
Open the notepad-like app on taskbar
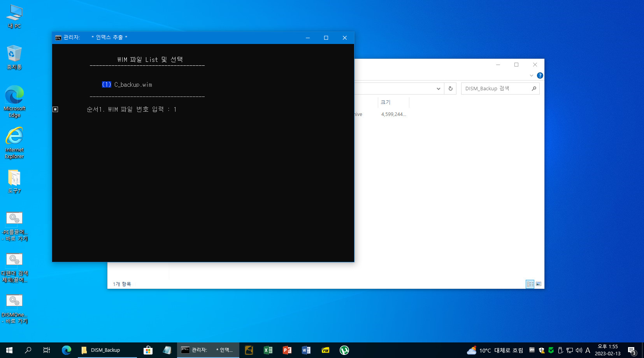[167, 350]
